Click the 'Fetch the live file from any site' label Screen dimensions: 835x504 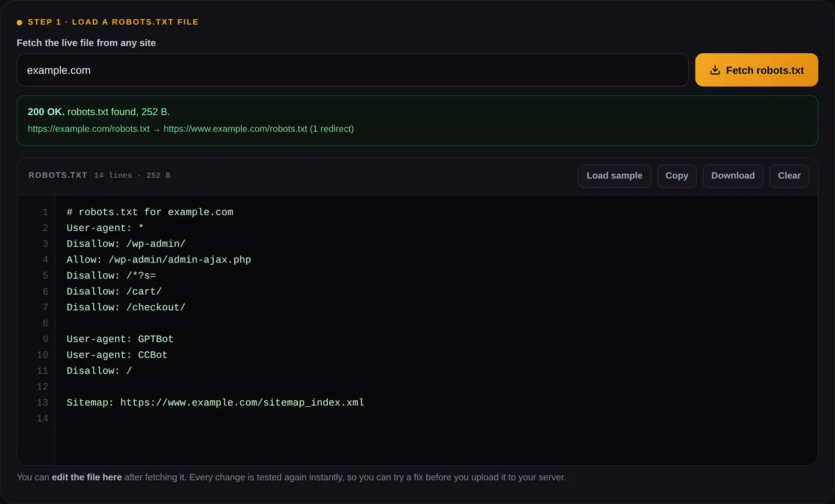[86, 43]
